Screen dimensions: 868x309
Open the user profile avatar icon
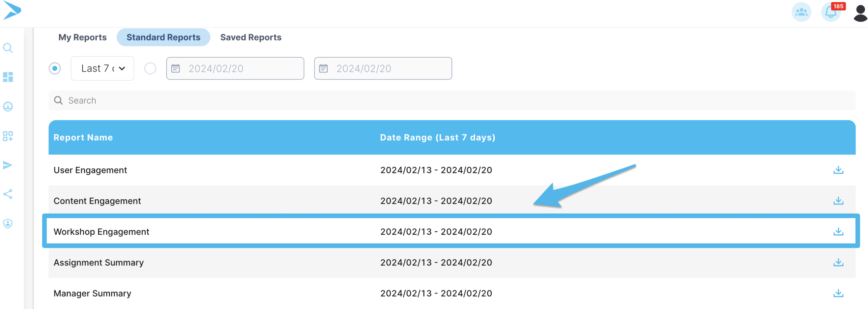860,13
